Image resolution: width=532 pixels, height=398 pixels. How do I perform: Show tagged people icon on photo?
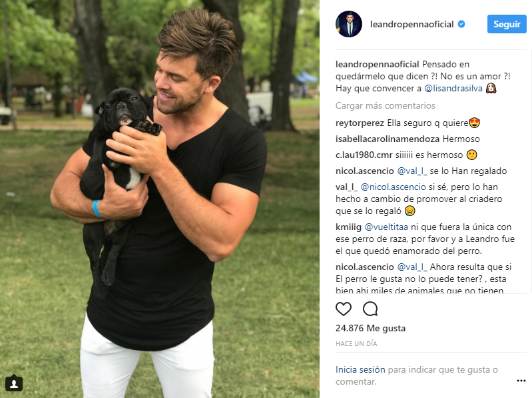coord(14,383)
